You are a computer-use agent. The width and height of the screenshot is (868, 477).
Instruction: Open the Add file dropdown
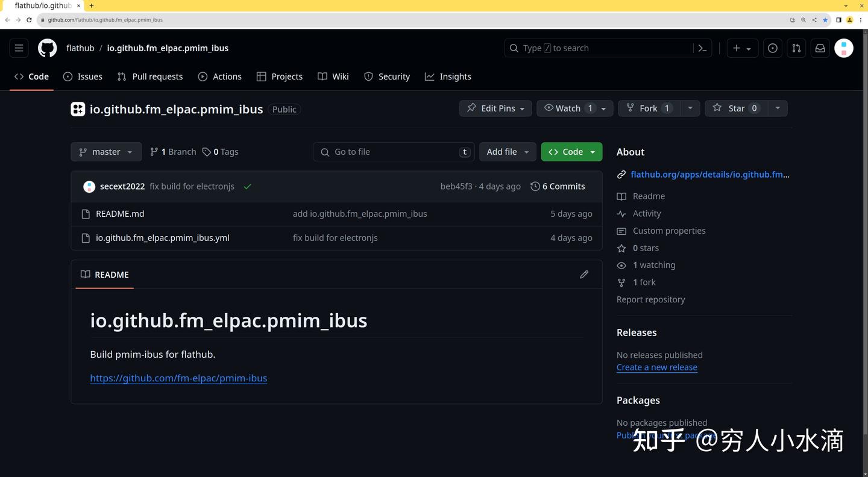point(507,151)
